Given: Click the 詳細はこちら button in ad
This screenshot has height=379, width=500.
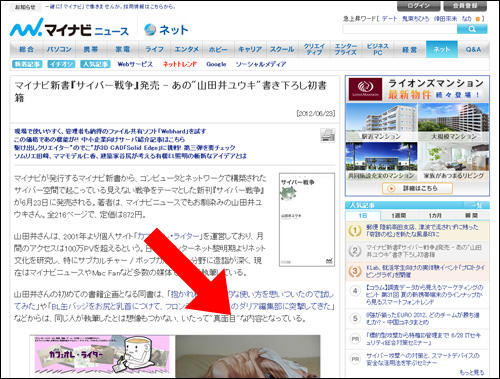Looking at the screenshot, I should click(x=417, y=188).
